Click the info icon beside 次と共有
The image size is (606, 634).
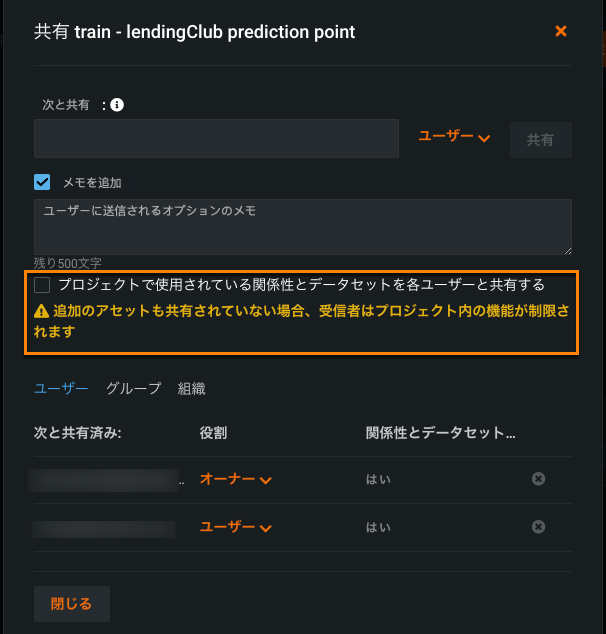(117, 104)
